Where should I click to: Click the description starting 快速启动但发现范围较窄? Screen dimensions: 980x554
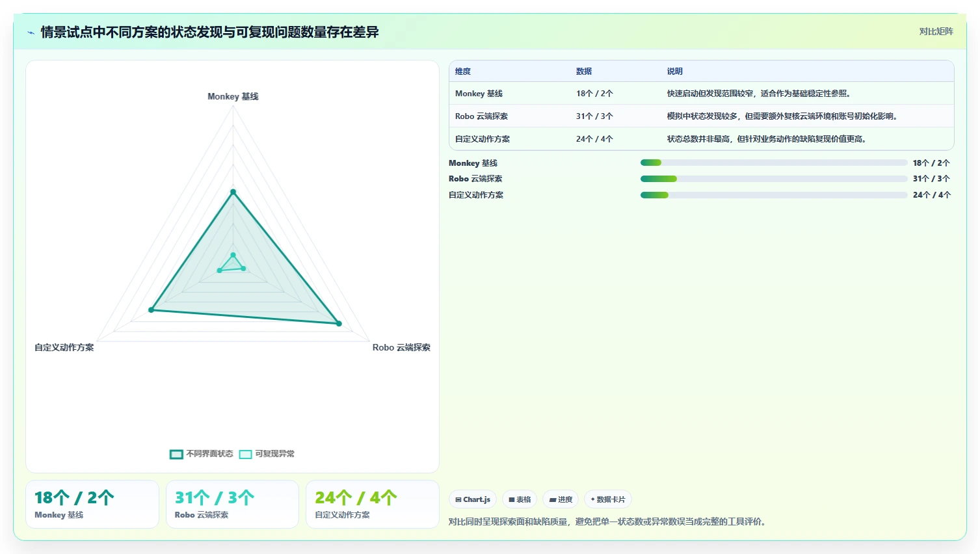click(759, 94)
